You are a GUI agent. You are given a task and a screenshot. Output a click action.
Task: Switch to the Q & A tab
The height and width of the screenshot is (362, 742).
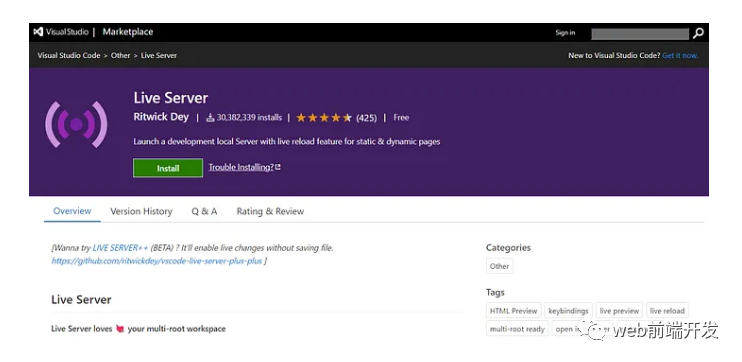[x=204, y=212]
